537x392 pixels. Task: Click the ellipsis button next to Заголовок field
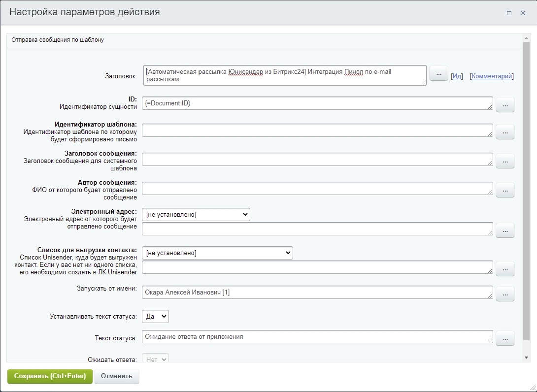coord(438,73)
